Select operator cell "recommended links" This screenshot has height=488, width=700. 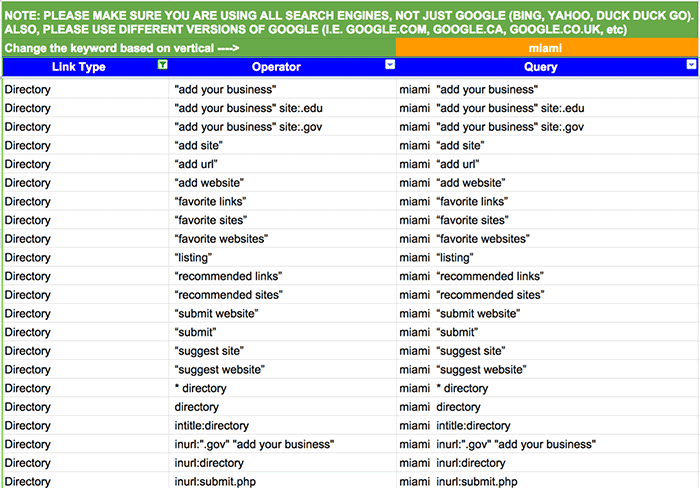coord(283,276)
